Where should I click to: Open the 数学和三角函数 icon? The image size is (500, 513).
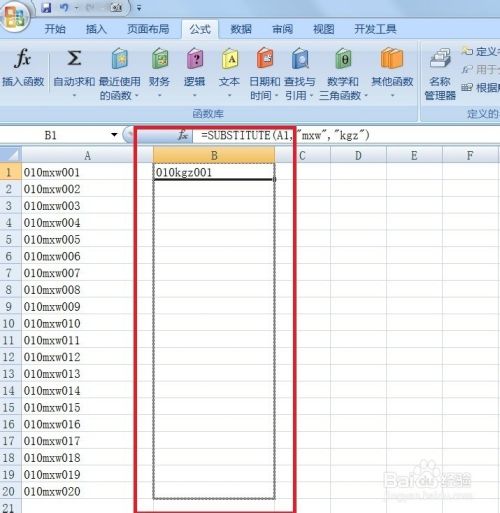coord(343,58)
